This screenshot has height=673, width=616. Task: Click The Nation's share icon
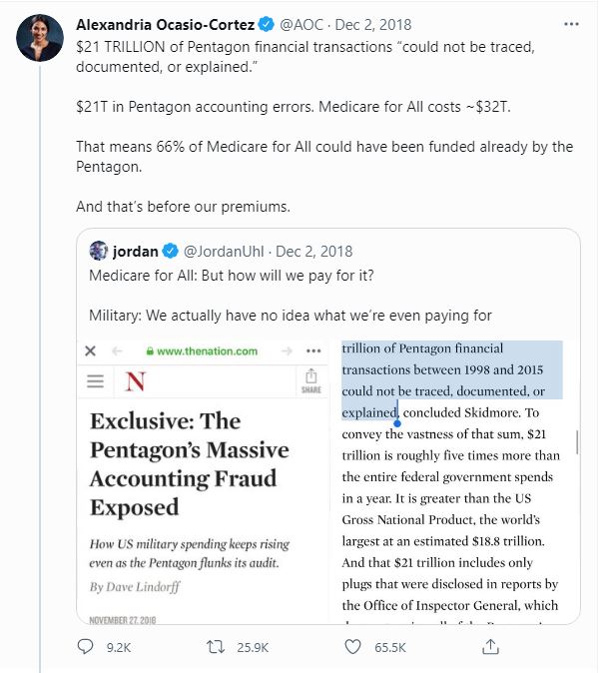(310, 380)
